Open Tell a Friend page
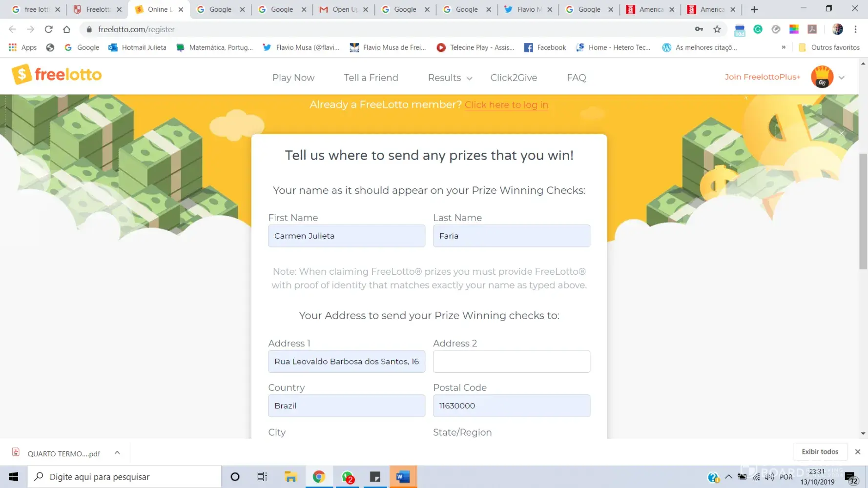The height and width of the screenshot is (488, 868). point(371,78)
